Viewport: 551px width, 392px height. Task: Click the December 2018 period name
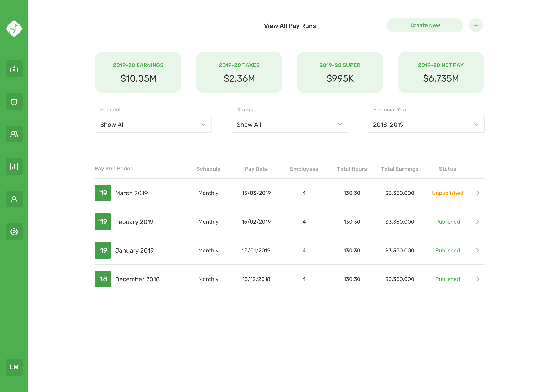(x=138, y=279)
